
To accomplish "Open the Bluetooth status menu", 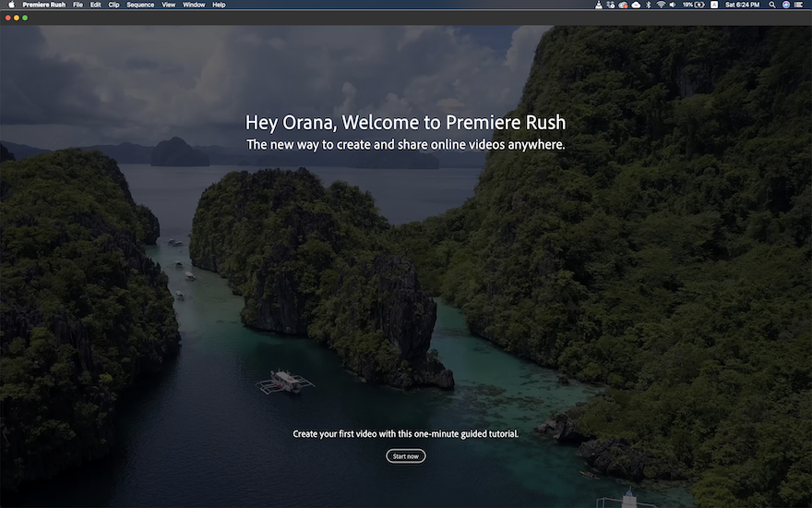I will pyautogui.click(x=649, y=5).
